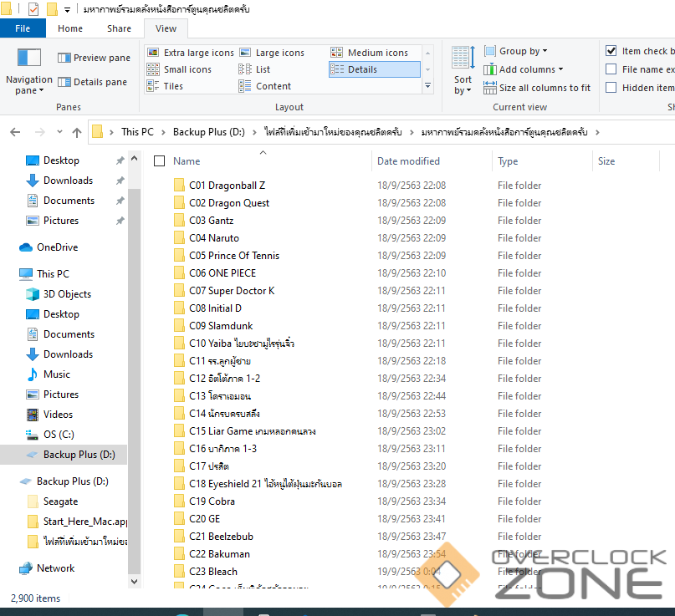The image size is (675, 616).
Task: Switch to the Share ribbon tab
Action: [x=120, y=28]
